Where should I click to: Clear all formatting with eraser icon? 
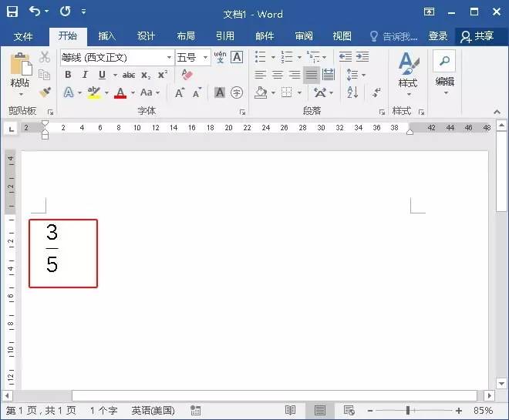tap(187, 75)
